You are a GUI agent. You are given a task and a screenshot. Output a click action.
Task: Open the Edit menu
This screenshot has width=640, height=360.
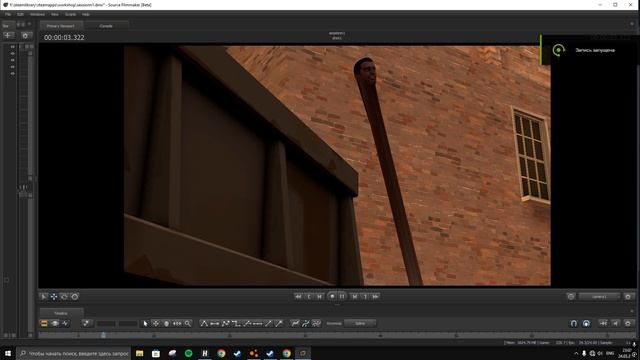(20, 14)
